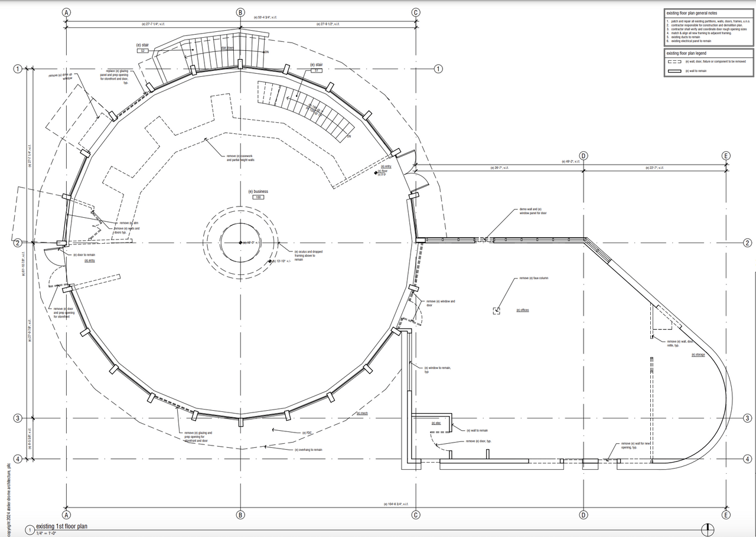The image size is (756, 537).
Task: Click the inner oculus circle at the plan center
Action: (240, 243)
